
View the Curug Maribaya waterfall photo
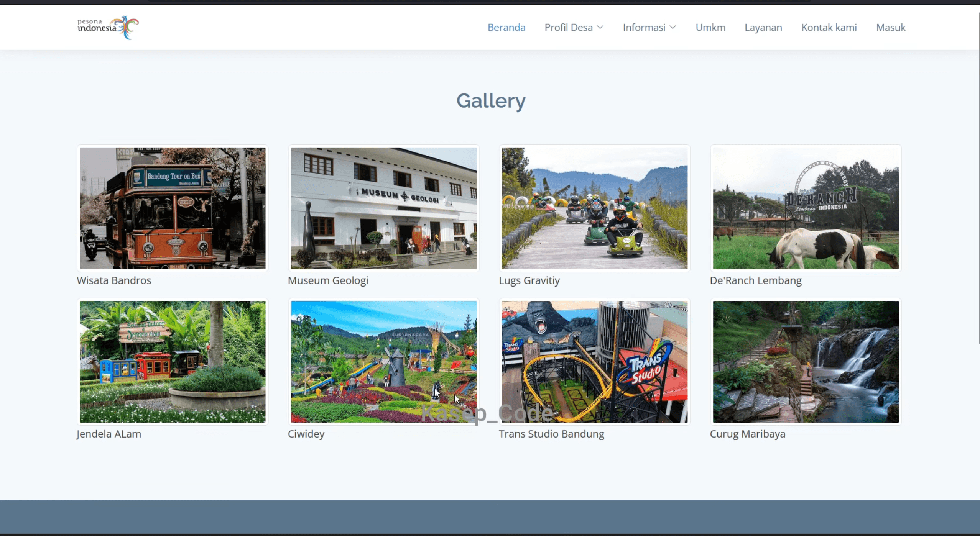tap(806, 362)
